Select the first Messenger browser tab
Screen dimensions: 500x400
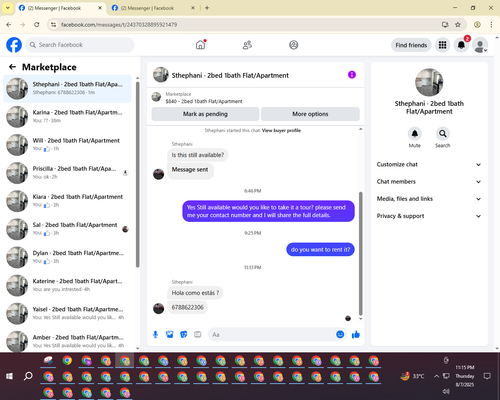[x=60, y=8]
